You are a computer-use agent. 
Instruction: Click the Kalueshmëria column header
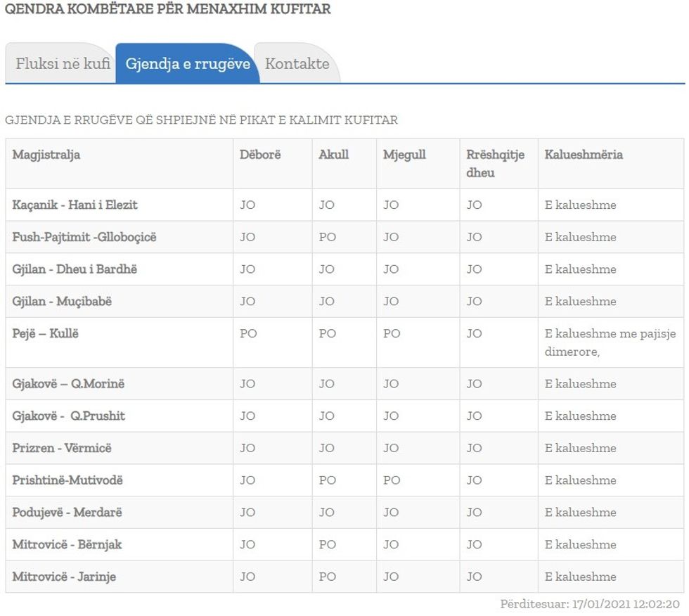tap(584, 155)
